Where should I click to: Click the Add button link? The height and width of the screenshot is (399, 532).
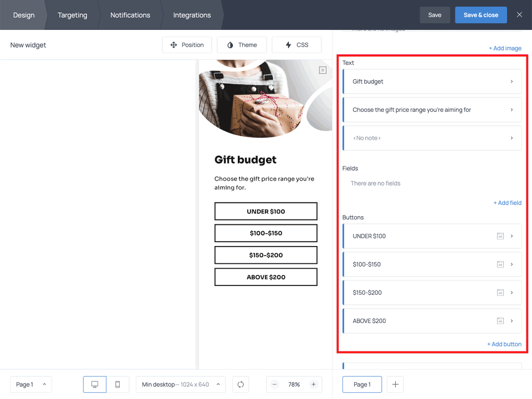[504, 344]
